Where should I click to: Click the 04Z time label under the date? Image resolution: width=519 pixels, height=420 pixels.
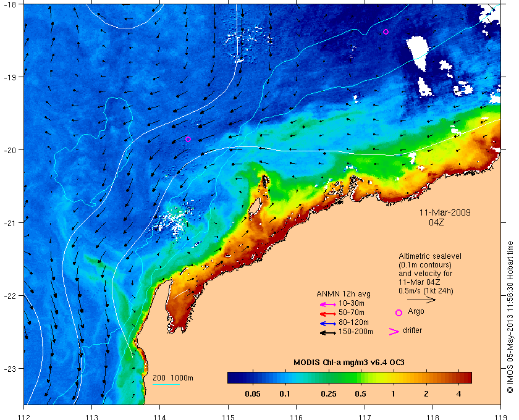point(436,222)
